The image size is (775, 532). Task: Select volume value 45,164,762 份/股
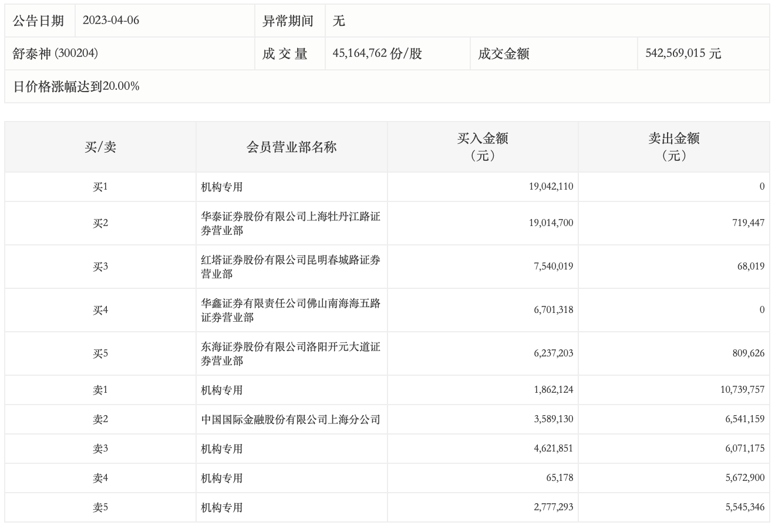click(x=377, y=53)
